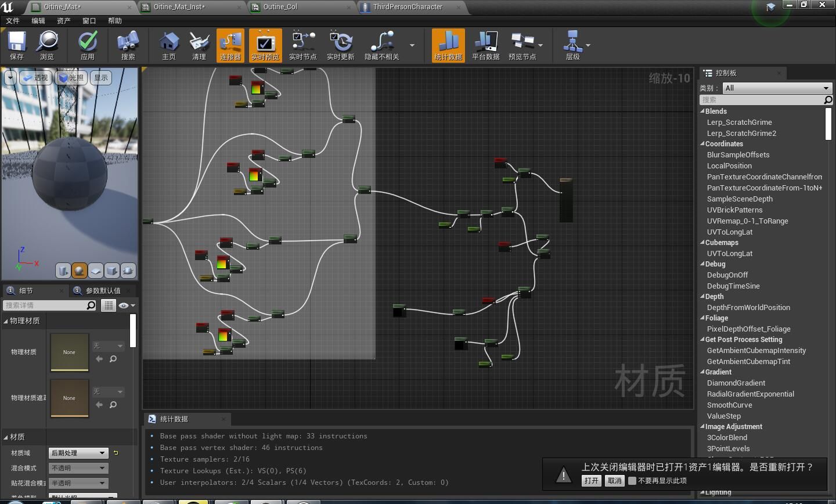
Task: Run the 清理 clean up tool
Action: pos(199,45)
